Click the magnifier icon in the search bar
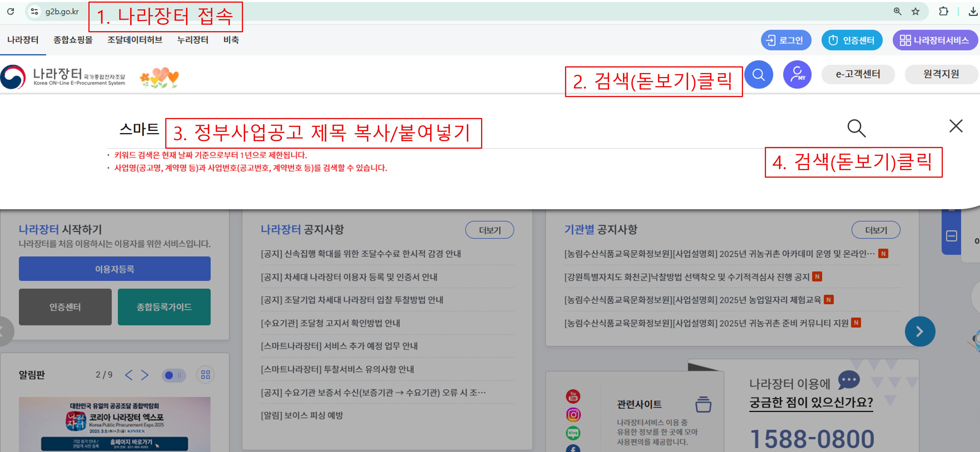Viewport: 980px width, 452px height. 856,128
